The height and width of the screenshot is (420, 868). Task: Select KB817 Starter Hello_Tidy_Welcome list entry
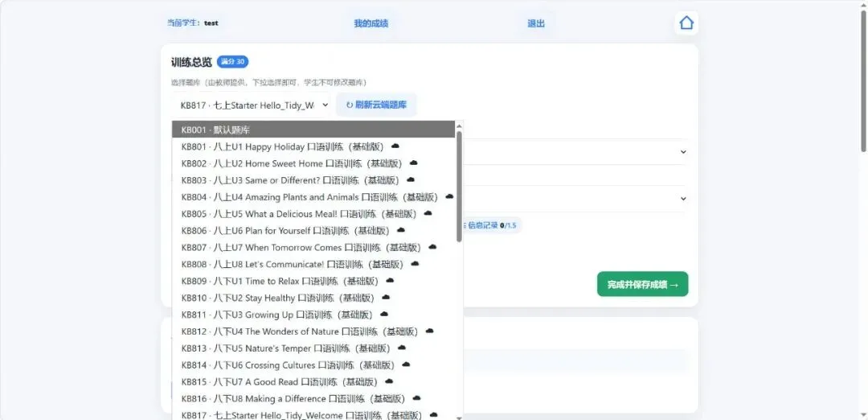(313, 414)
